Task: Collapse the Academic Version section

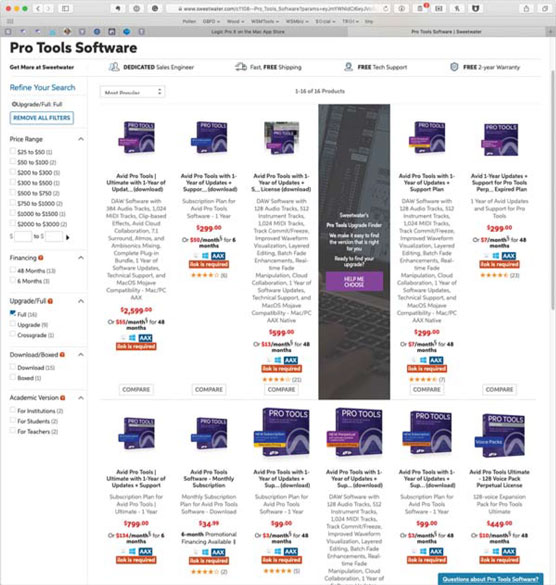Action: 81,398
